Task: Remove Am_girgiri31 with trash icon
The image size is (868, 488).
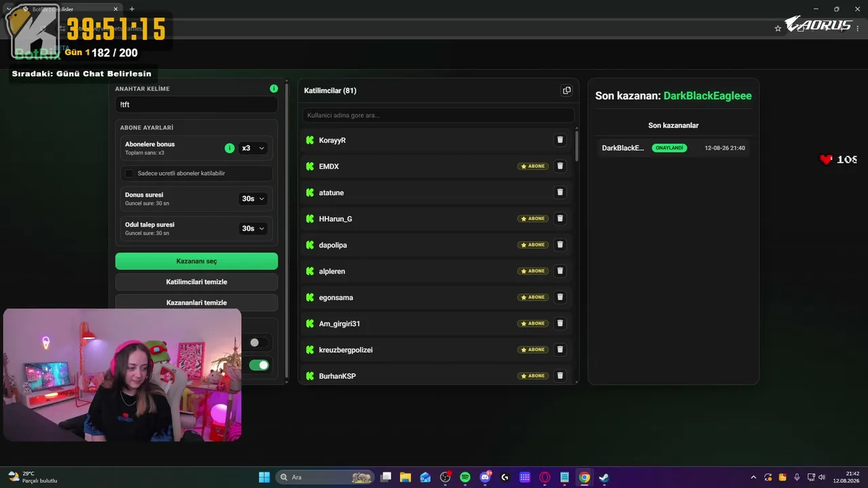Action: [x=560, y=323]
